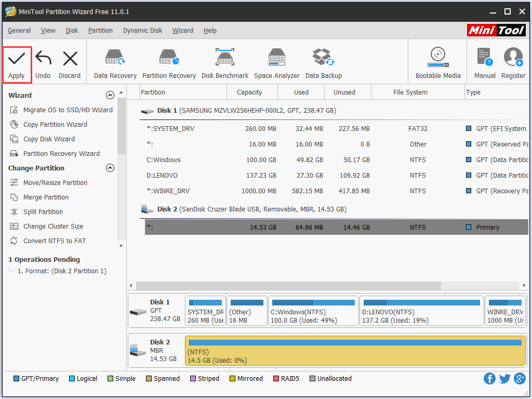532x399 pixels.
Task: Open the General menu
Action: 19,31
